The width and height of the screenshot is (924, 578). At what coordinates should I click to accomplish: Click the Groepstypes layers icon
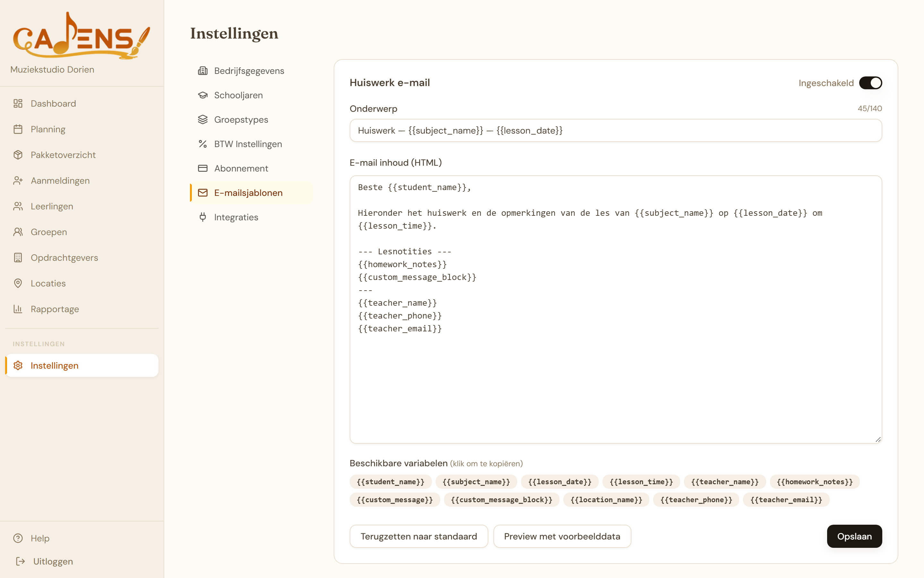click(x=203, y=120)
